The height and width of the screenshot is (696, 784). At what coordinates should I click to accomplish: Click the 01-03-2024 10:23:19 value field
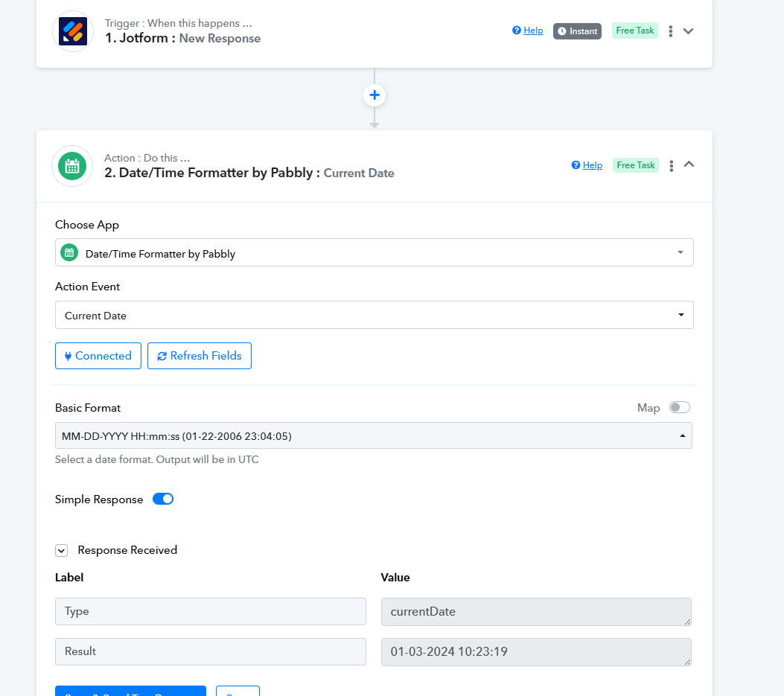pyautogui.click(x=536, y=652)
